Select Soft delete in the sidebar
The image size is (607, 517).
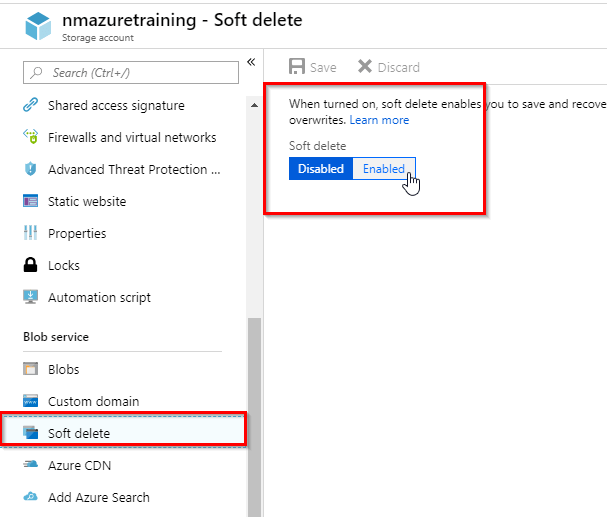79,434
